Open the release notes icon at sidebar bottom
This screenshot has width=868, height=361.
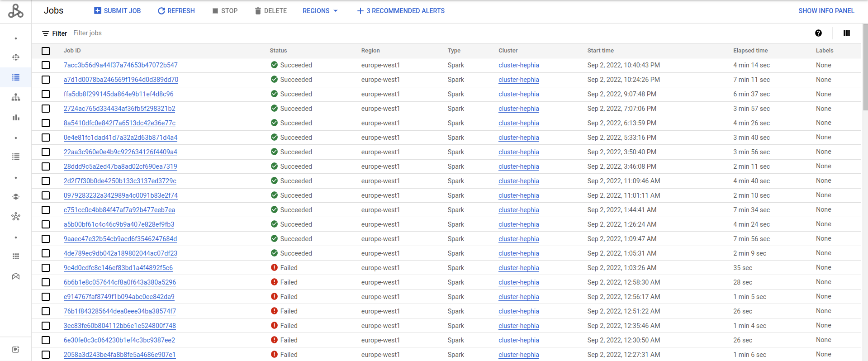(x=16, y=349)
